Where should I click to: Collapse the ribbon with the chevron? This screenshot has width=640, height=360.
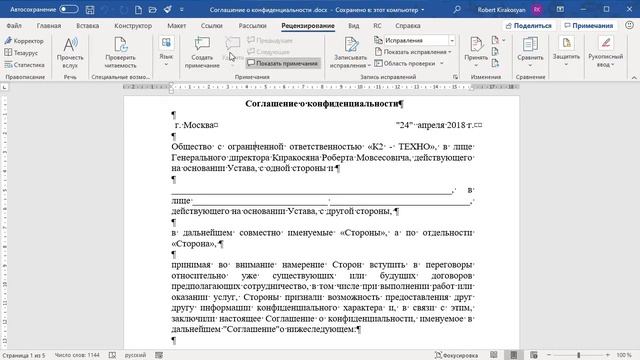click(x=634, y=77)
